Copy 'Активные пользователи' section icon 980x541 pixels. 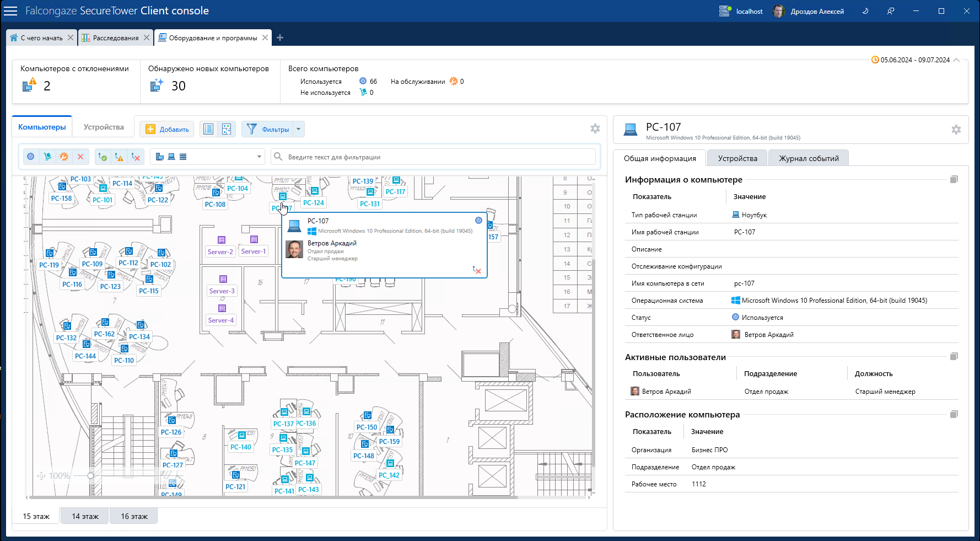954,356
